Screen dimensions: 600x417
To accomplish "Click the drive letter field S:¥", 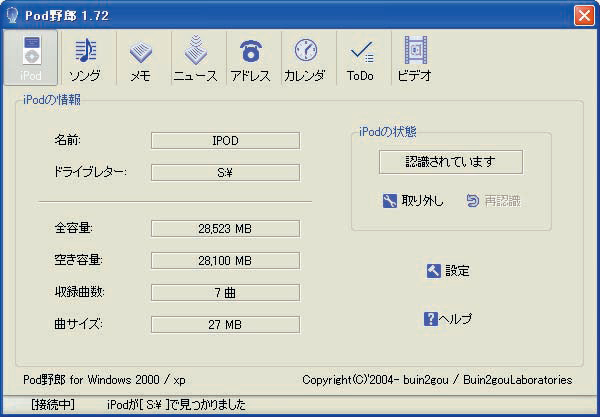I will click(225, 173).
